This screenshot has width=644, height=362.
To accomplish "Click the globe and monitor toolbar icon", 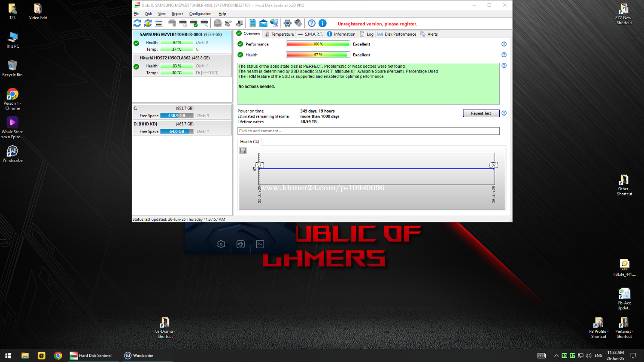I will [x=274, y=23].
